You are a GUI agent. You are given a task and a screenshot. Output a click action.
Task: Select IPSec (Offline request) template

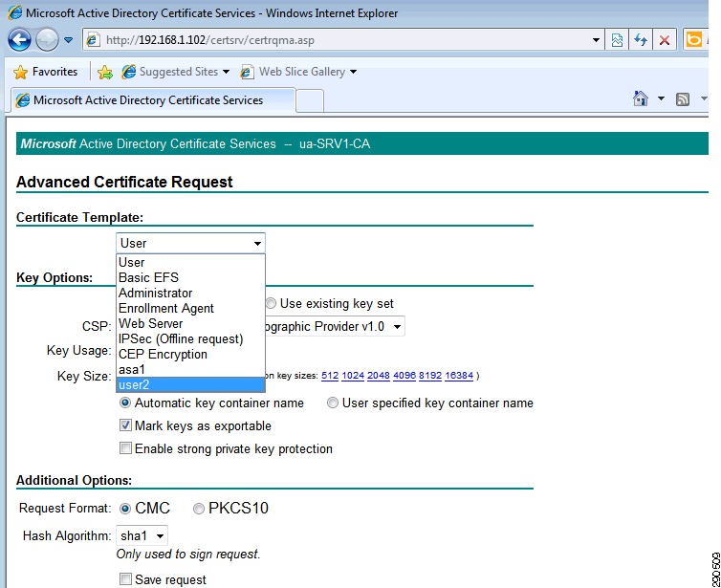point(190,338)
